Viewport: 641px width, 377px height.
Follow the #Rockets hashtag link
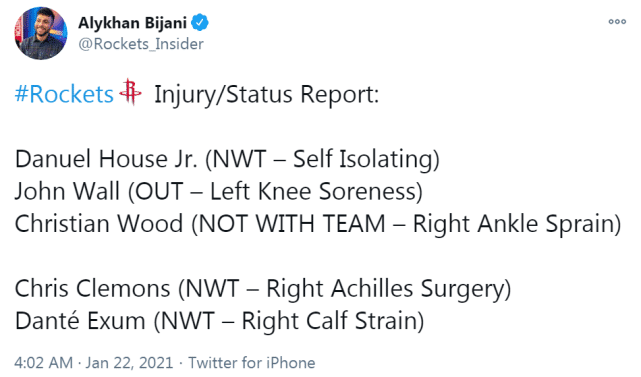pyautogui.click(x=64, y=94)
